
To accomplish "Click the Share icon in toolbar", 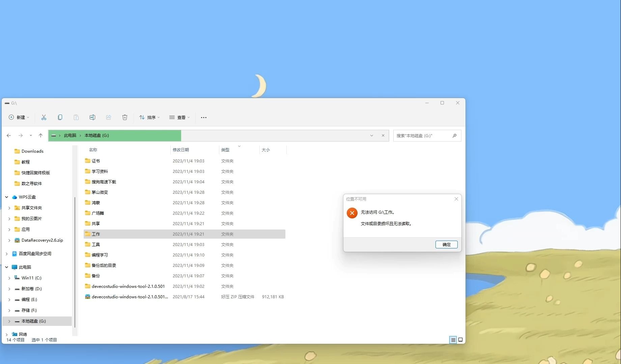I will point(109,117).
